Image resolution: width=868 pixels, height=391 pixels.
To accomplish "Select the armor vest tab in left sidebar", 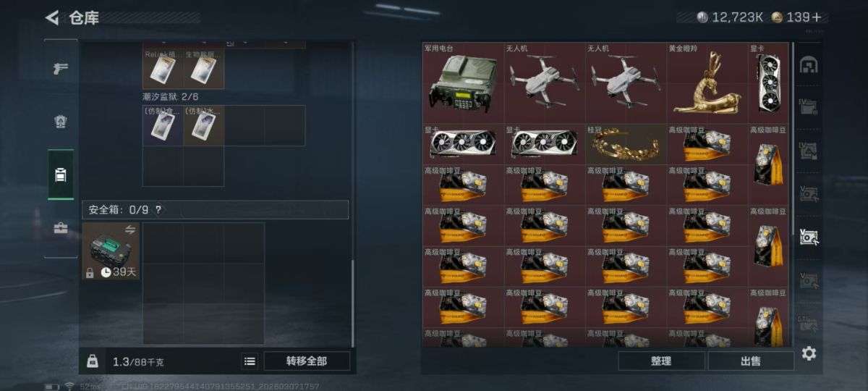I will pyautogui.click(x=61, y=122).
